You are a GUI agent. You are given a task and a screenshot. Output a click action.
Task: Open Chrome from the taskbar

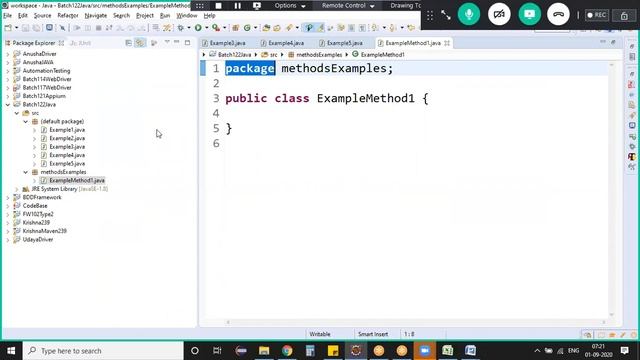[x=287, y=351]
